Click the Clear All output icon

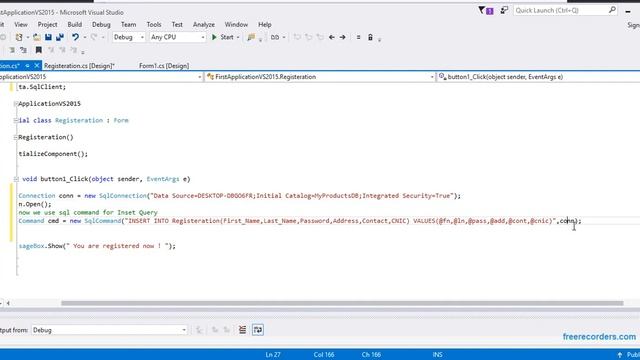[x=242, y=330]
